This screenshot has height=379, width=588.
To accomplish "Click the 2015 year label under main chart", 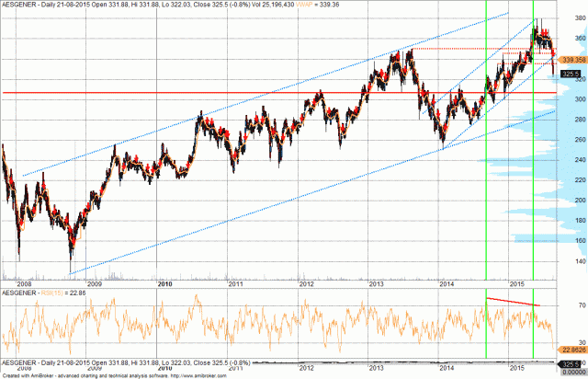I will coord(517,284).
